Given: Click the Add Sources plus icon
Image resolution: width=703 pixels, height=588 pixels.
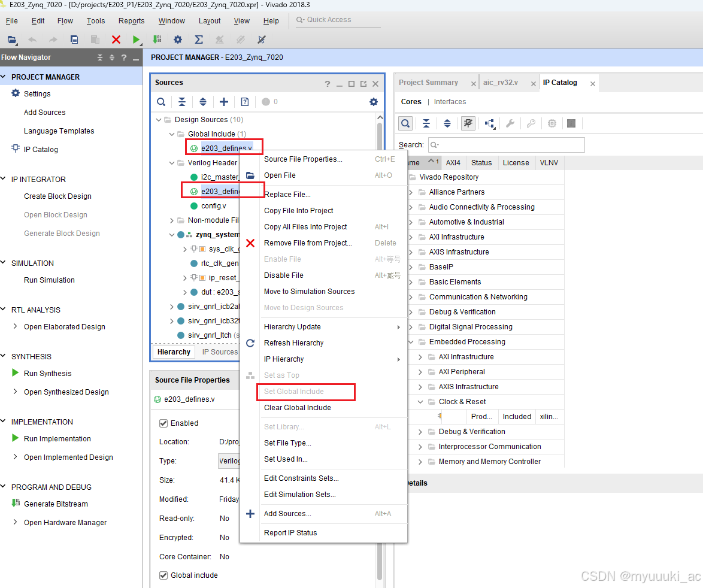Looking at the screenshot, I should pos(224,102).
